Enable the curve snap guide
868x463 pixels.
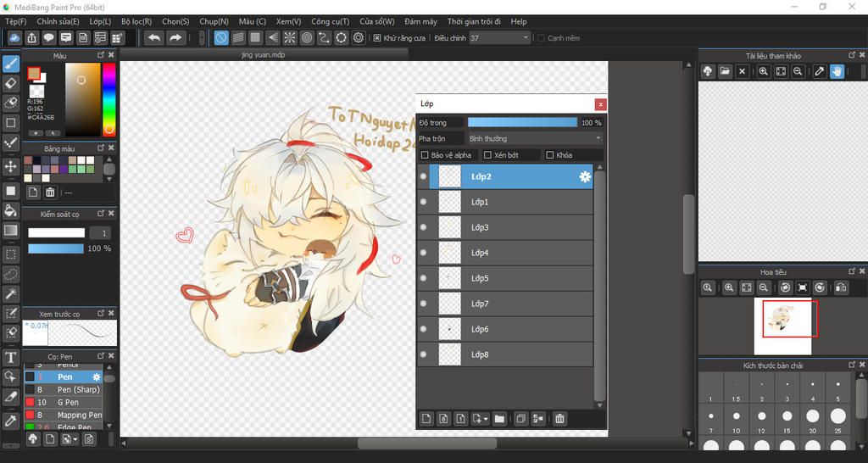click(x=324, y=37)
